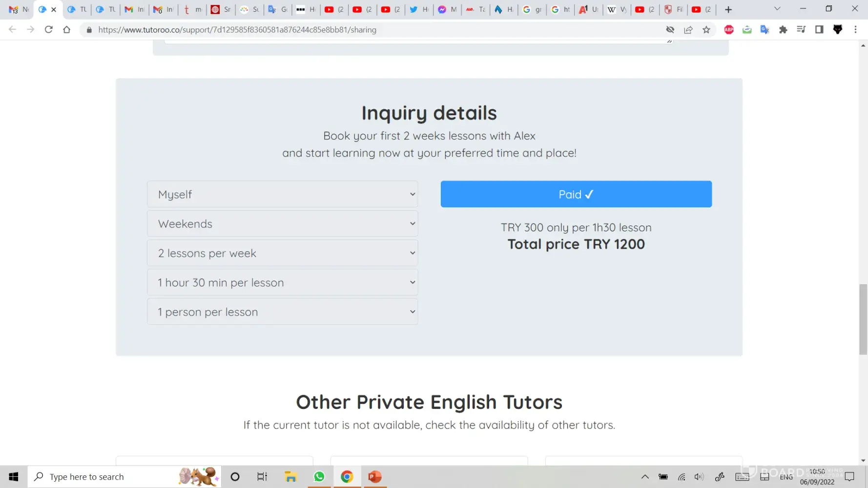Open File Explorer from the taskbar

(x=291, y=477)
